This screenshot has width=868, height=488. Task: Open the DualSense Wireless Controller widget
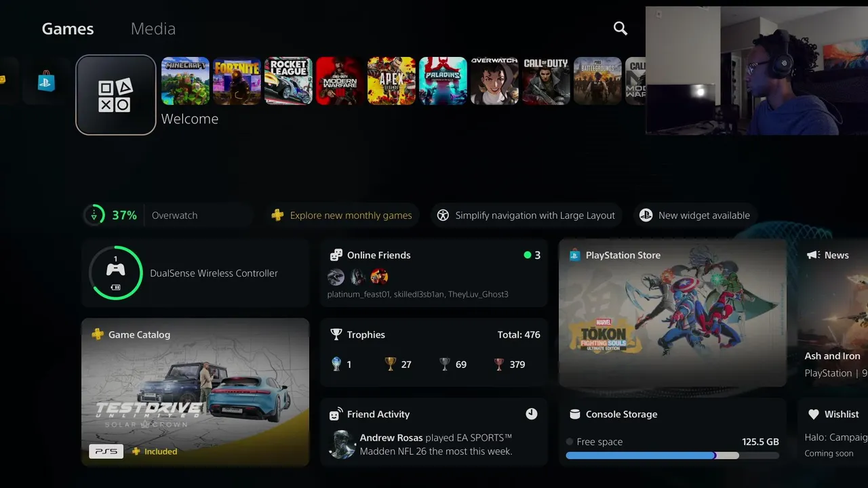pos(195,273)
